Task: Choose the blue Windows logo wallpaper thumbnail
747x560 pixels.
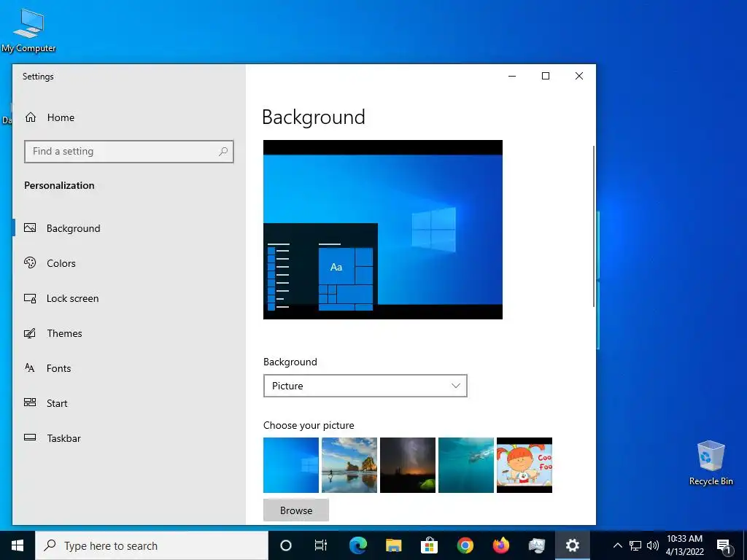Action: pos(290,465)
